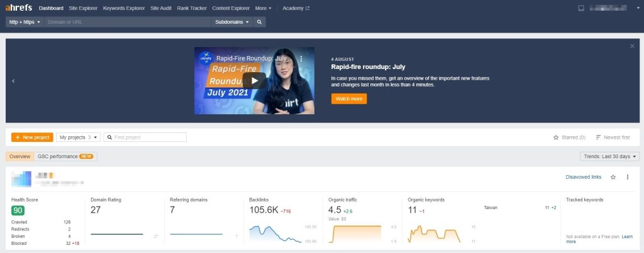Click the Health Score 90 badge

(18, 210)
